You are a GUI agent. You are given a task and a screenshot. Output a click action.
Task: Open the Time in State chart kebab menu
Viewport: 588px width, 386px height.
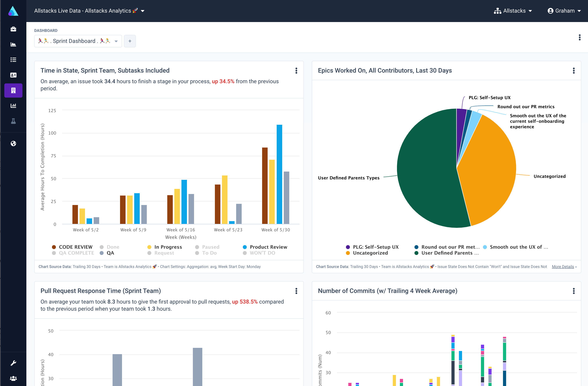click(x=297, y=71)
